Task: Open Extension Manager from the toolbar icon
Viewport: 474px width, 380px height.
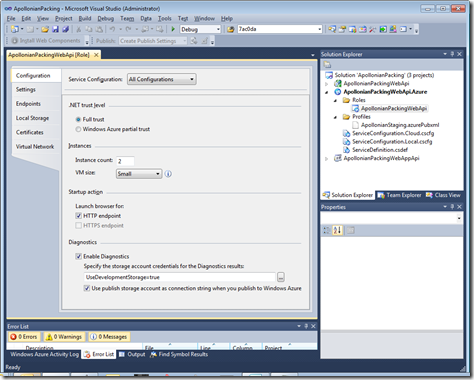Action: click(393, 29)
